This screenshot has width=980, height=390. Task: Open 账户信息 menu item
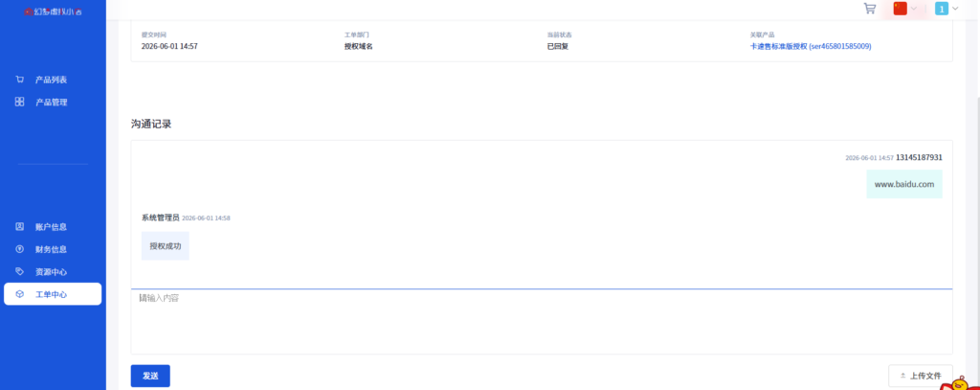coord(53,226)
